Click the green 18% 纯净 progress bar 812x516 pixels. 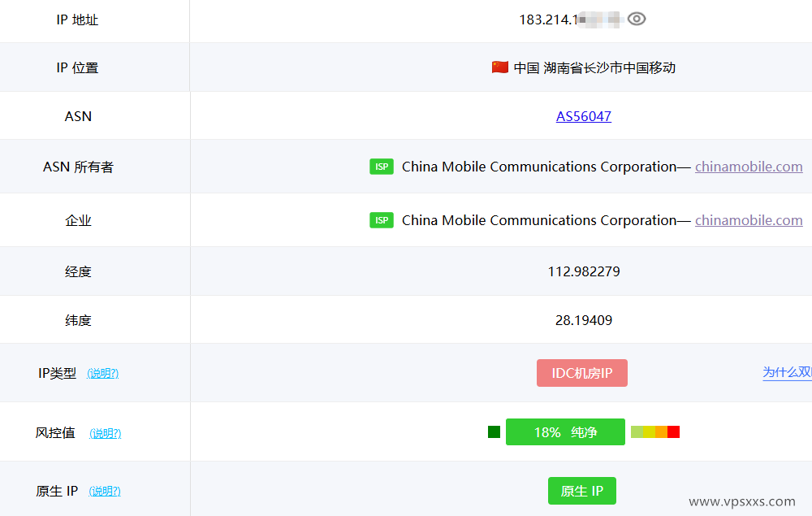click(x=565, y=431)
